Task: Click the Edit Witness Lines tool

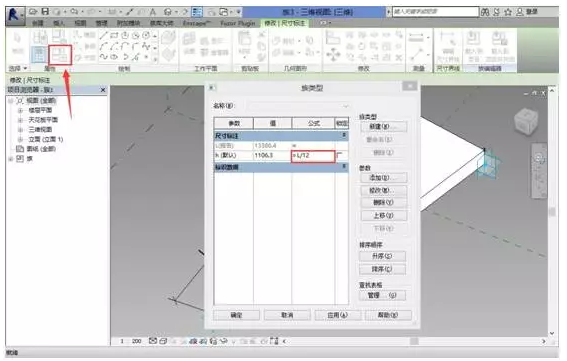Action: point(448,46)
